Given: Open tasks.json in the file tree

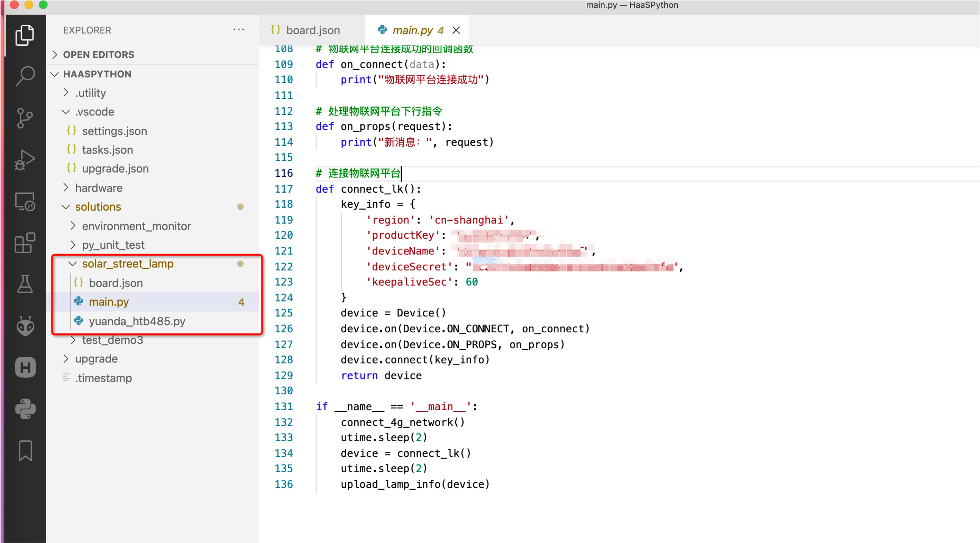Looking at the screenshot, I should click(152, 150).
